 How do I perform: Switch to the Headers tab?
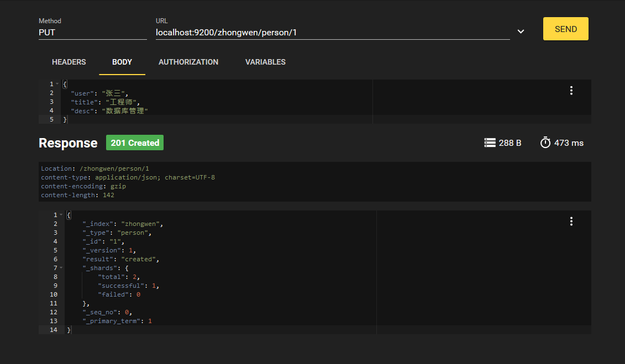(69, 62)
